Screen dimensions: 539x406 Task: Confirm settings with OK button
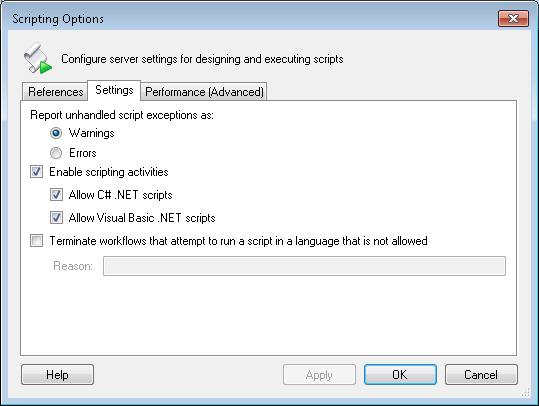coord(400,374)
